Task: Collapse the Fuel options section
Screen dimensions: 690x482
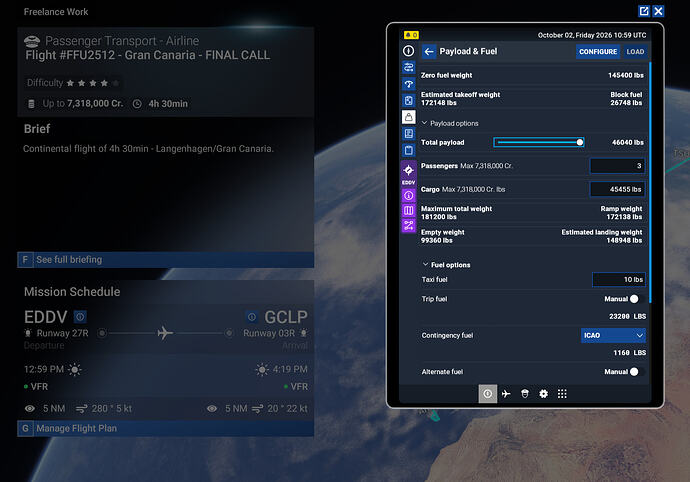Action: (x=446, y=265)
